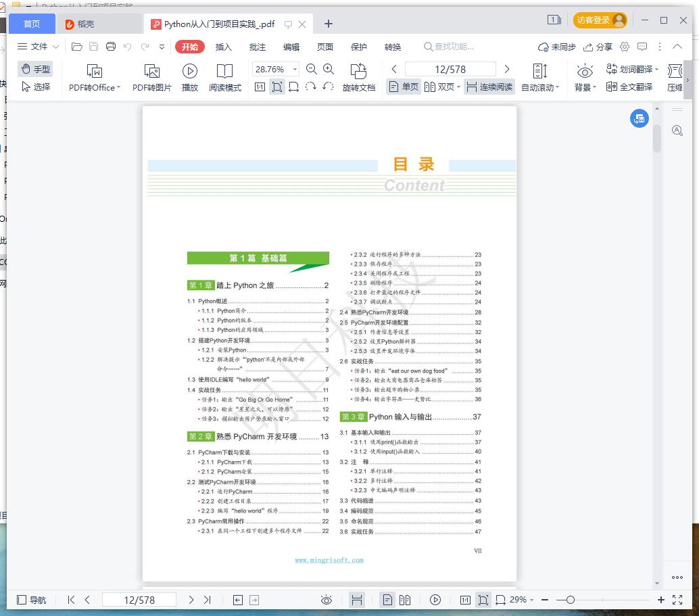Switch to the 编辑 ribbon tab
Screen dimensions: 699x616
coord(291,47)
